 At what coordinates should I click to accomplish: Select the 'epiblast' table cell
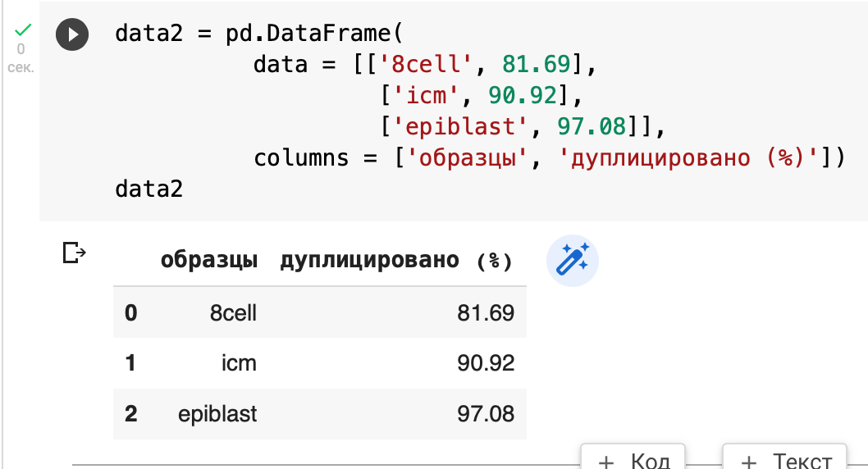click(x=217, y=414)
